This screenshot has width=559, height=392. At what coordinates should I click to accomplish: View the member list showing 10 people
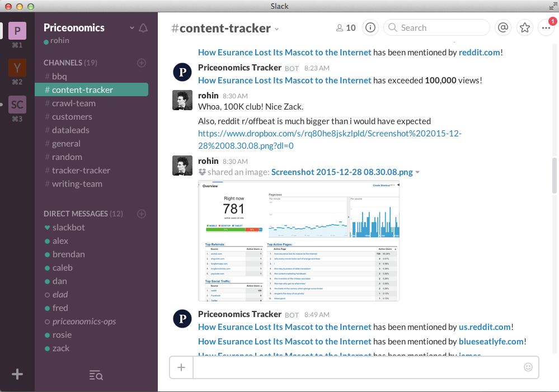click(345, 27)
